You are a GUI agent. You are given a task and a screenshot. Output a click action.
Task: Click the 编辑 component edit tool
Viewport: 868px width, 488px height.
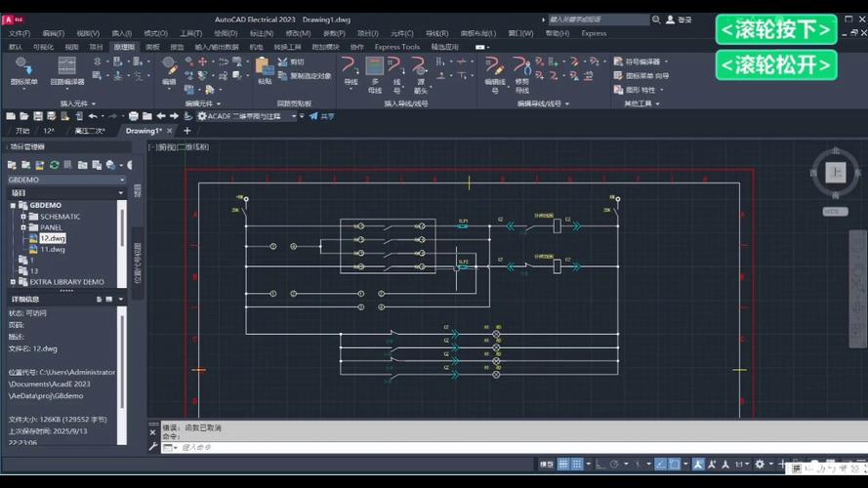click(x=169, y=71)
